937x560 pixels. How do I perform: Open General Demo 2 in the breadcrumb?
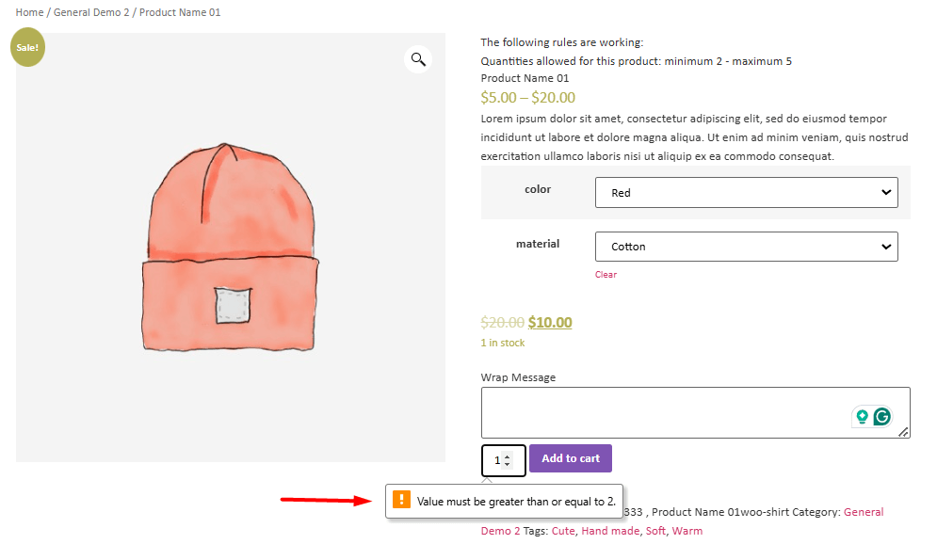(x=91, y=12)
